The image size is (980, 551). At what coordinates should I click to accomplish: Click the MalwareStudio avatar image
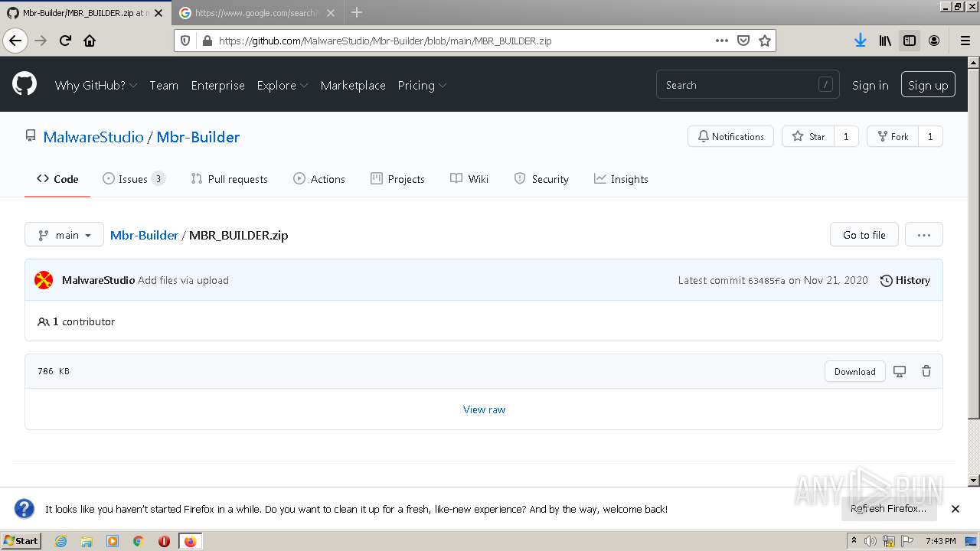44,280
